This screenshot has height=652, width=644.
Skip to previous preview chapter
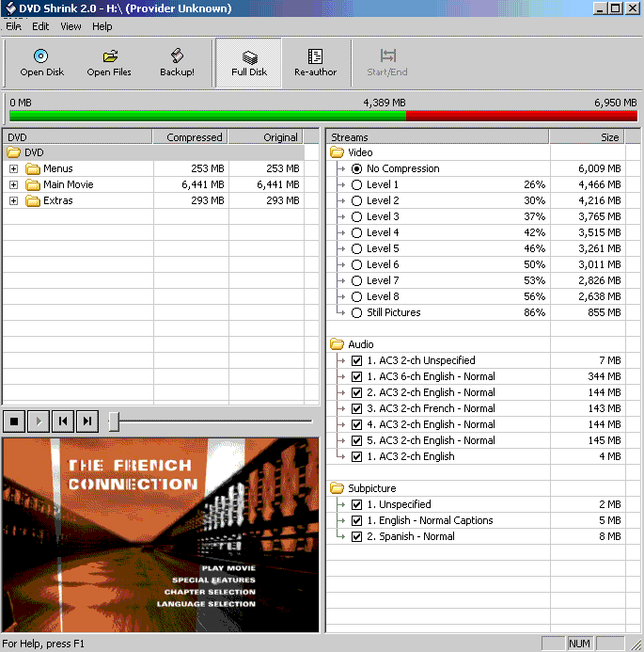63,421
